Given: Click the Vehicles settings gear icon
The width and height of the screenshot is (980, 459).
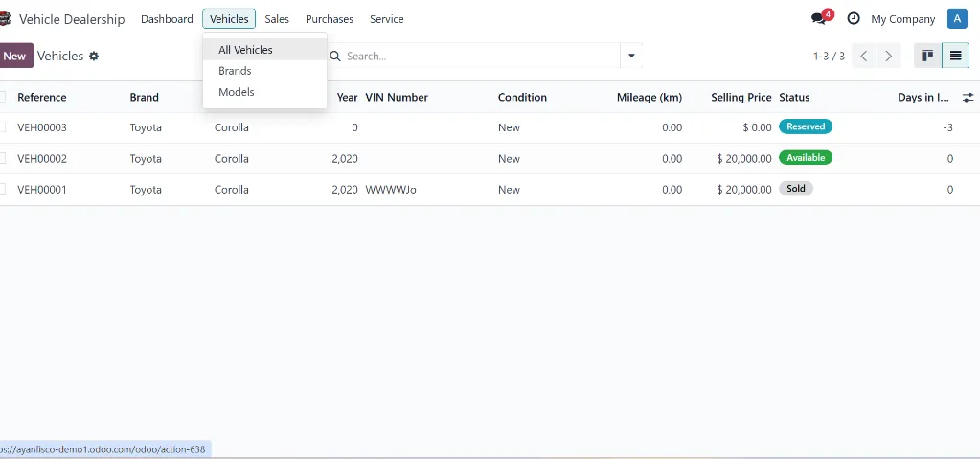Looking at the screenshot, I should 94,56.
